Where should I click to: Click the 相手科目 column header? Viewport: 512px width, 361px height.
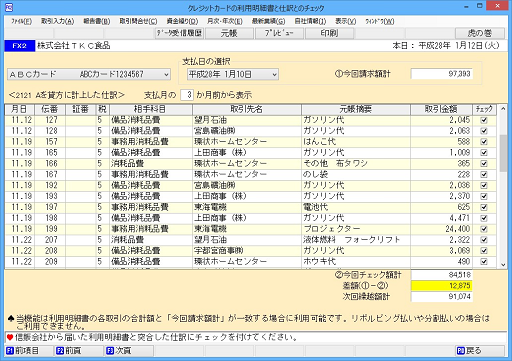[151, 109]
